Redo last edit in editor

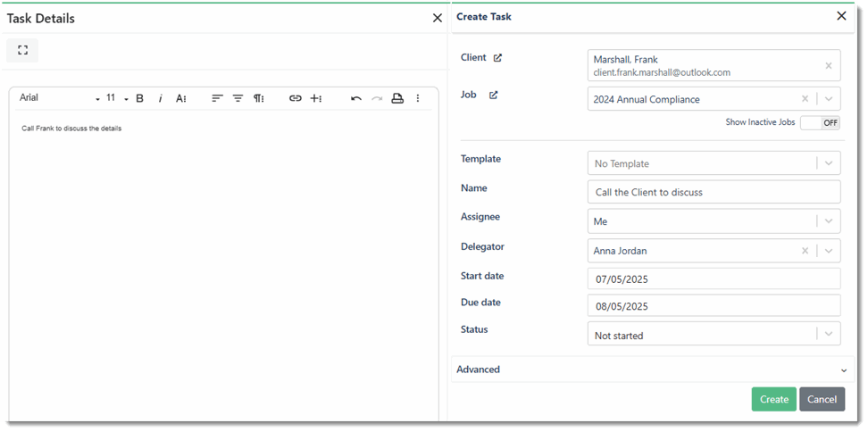click(x=377, y=98)
